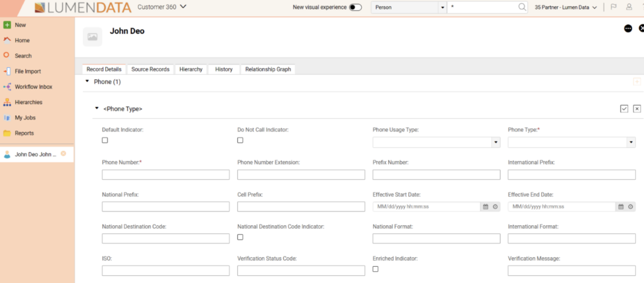Click the flag notifications icon

(614, 7)
